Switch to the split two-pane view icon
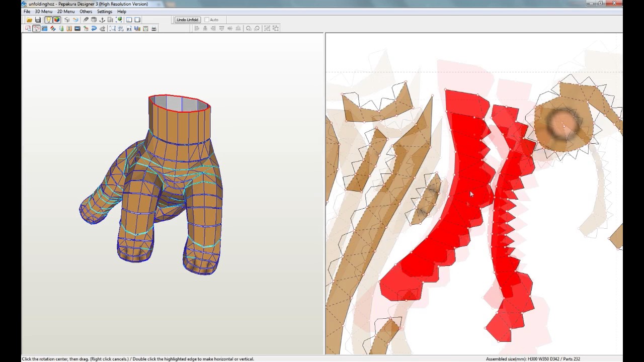Image resolution: width=644 pixels, height=362 pixels. coord(129,20)
